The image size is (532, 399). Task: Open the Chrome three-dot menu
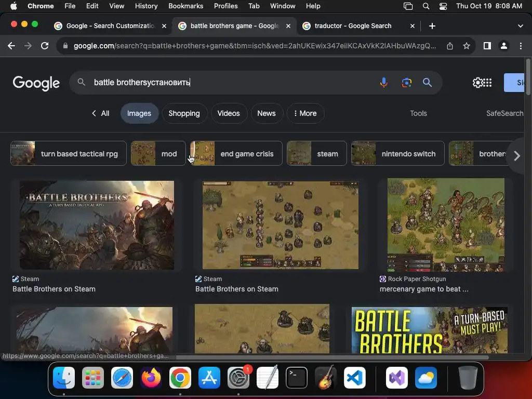tap(521, 46)
